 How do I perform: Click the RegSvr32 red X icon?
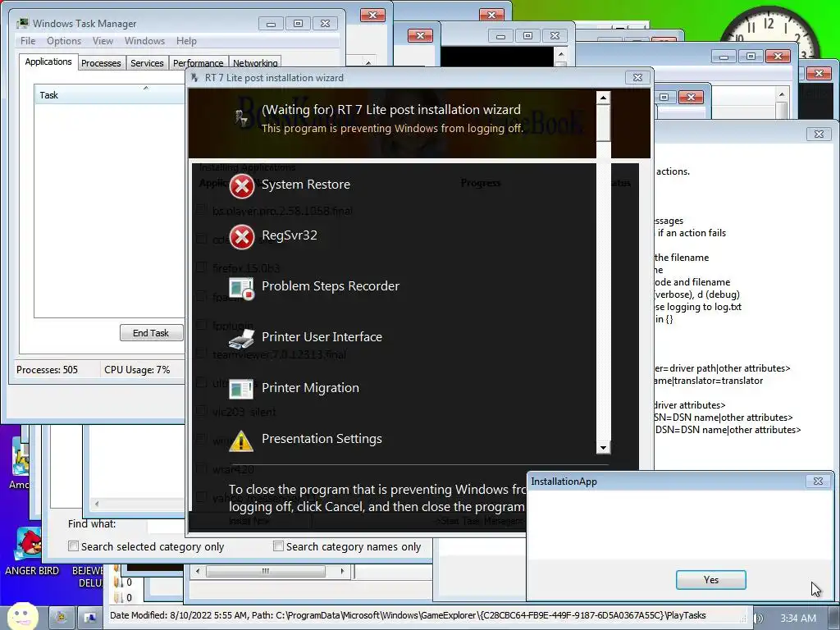[242, 237]
